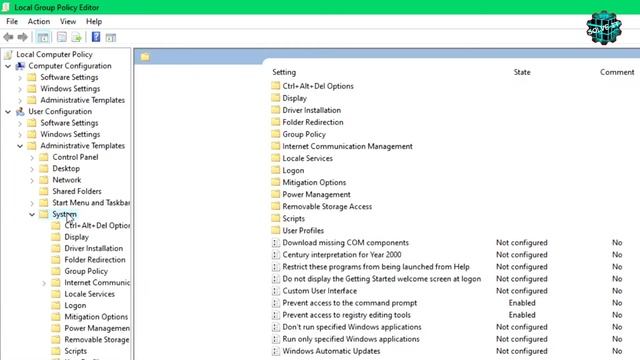The image size is (640, 360).
Task: Select Do not display the Getting Started welcome screen
Action: point(382,279)
